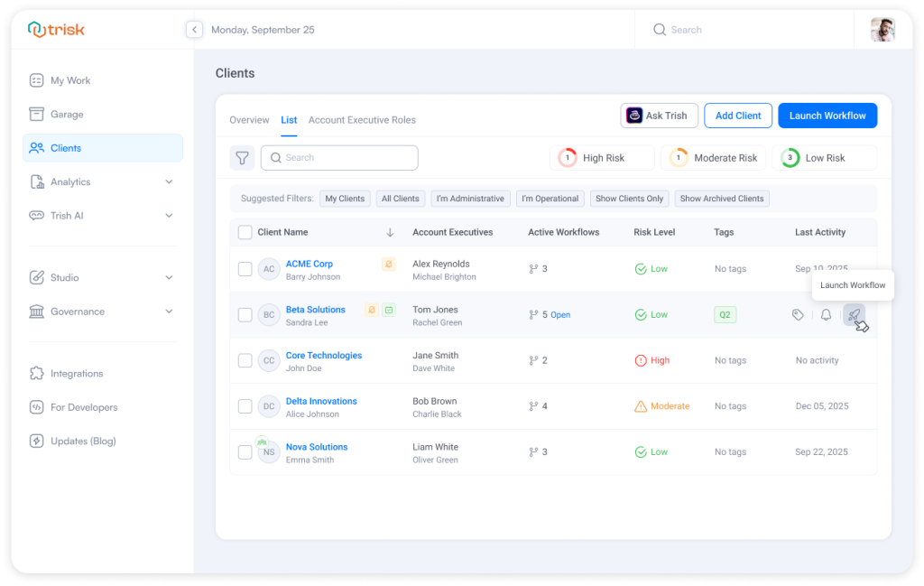Select the rocket Launch Workflow icon

(853, 314)
